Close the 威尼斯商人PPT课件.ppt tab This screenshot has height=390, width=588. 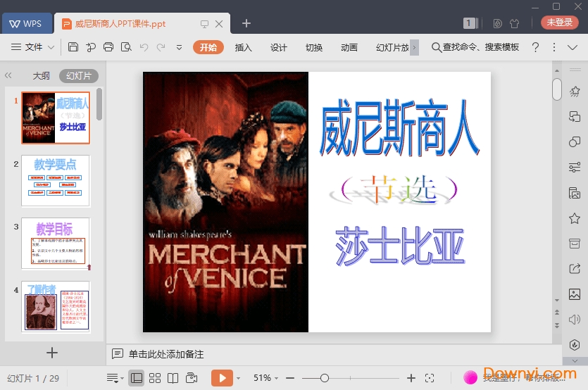pos(219,24)
